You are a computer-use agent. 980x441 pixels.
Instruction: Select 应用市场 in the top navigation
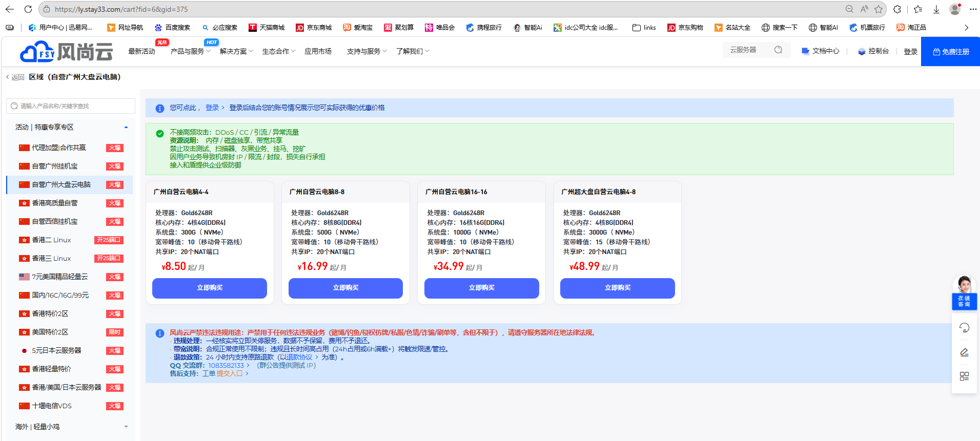coord(318,51)
